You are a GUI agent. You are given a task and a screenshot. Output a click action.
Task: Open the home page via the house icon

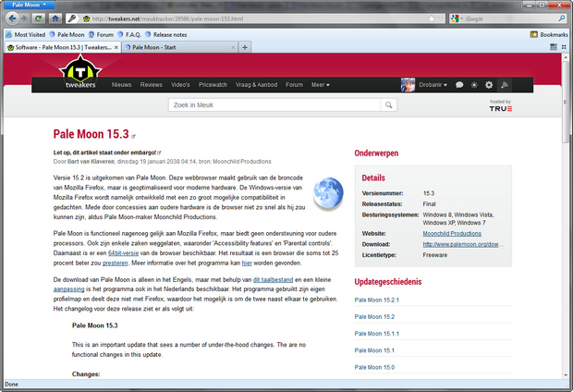click(55, 18)
